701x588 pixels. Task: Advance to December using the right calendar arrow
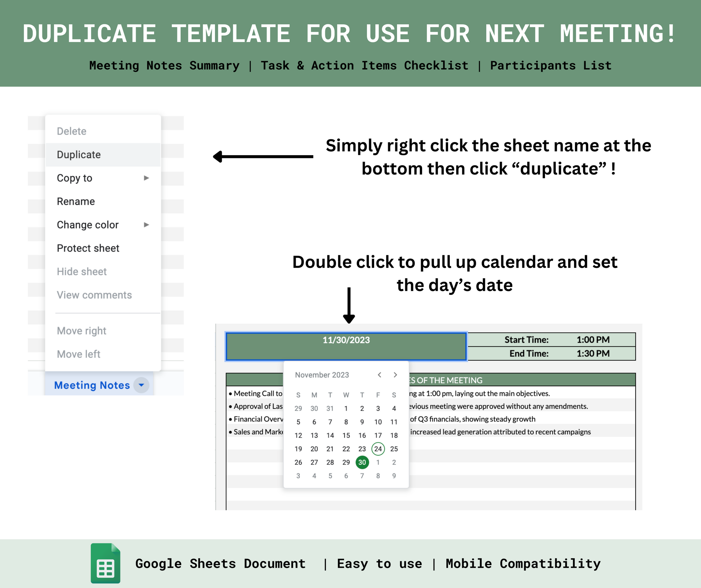pos(395,375)
